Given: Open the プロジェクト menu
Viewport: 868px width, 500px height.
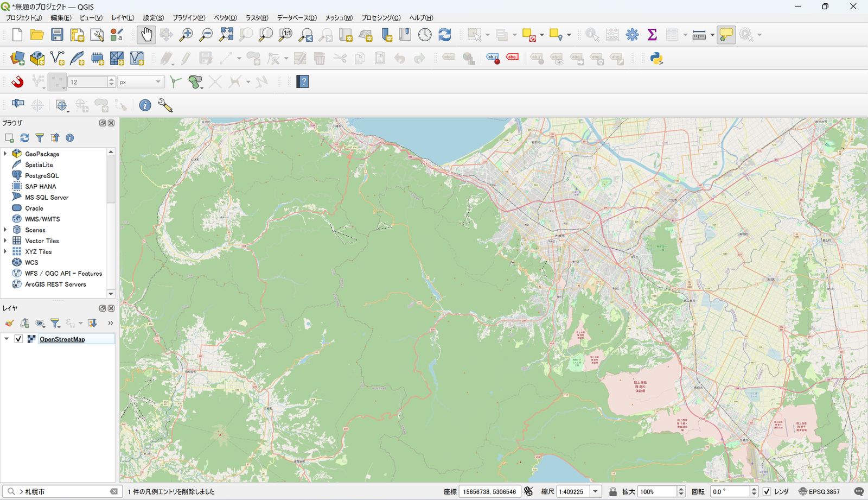Looking at the screenshot, I should click(23, 18).
